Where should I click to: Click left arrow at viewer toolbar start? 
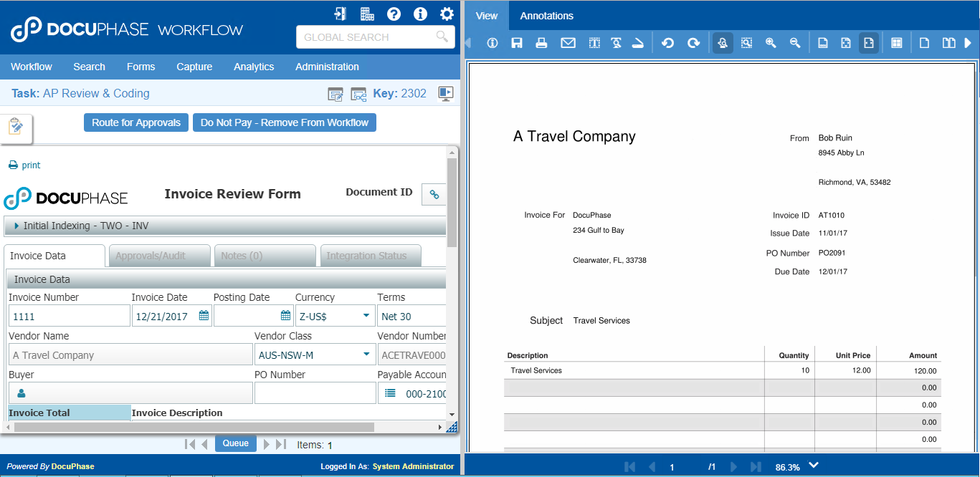coord(468,43)
